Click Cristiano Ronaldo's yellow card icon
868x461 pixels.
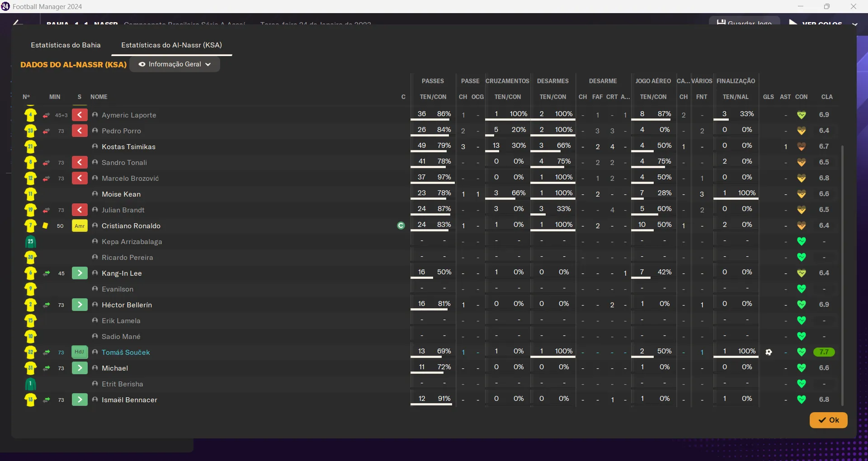(45, 226)
